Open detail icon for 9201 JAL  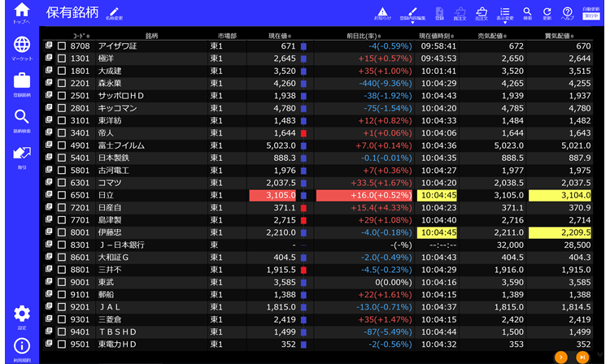[x=49, y=306]
